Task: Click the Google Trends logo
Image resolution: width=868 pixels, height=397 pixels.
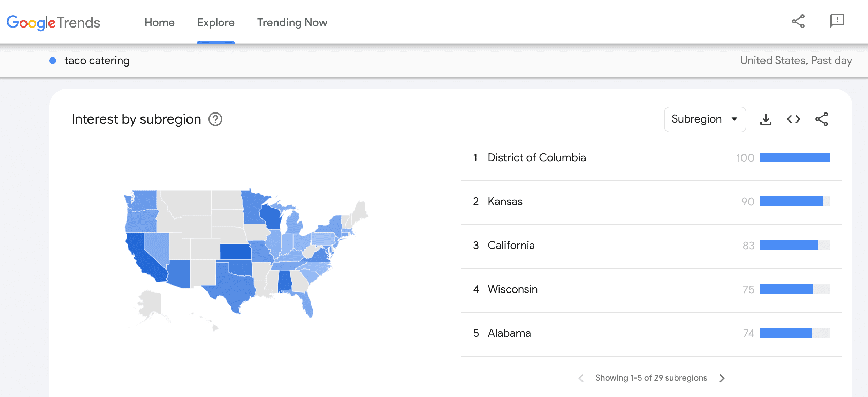Action: tap(53, 23)
